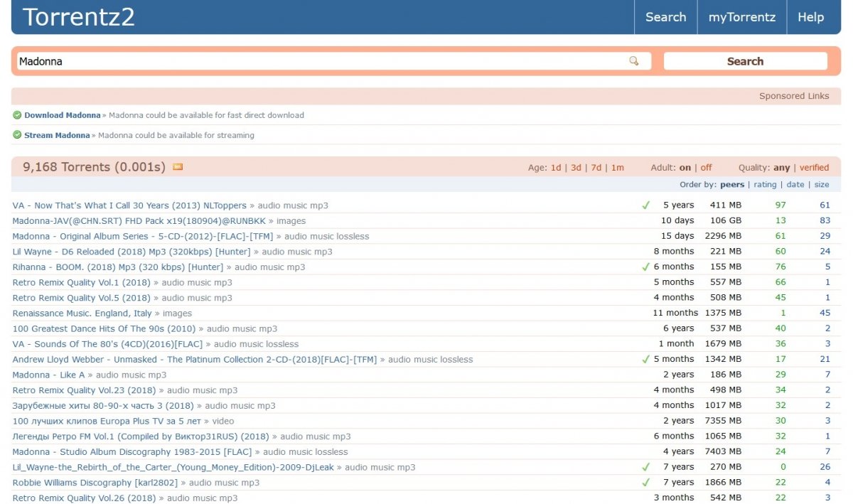
Task: Open Retro Remix Quality Vol.5 torrent
Action: pyautogui.click(x=82, y=298)
